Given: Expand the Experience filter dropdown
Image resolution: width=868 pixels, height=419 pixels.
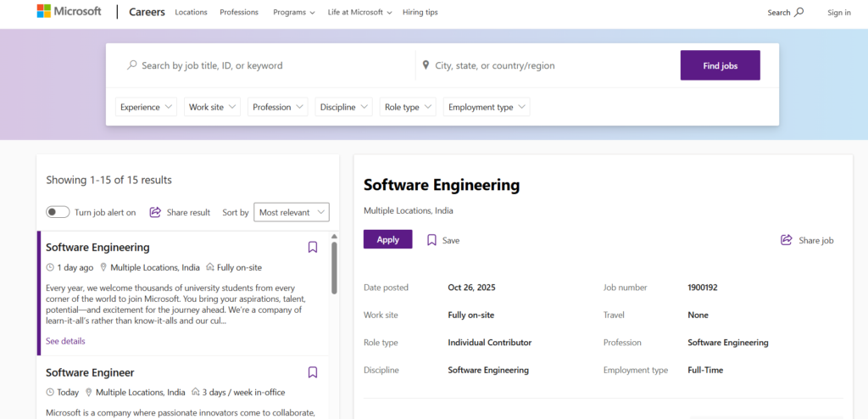Looking at the screenshot, I should (x=146, y=107).
